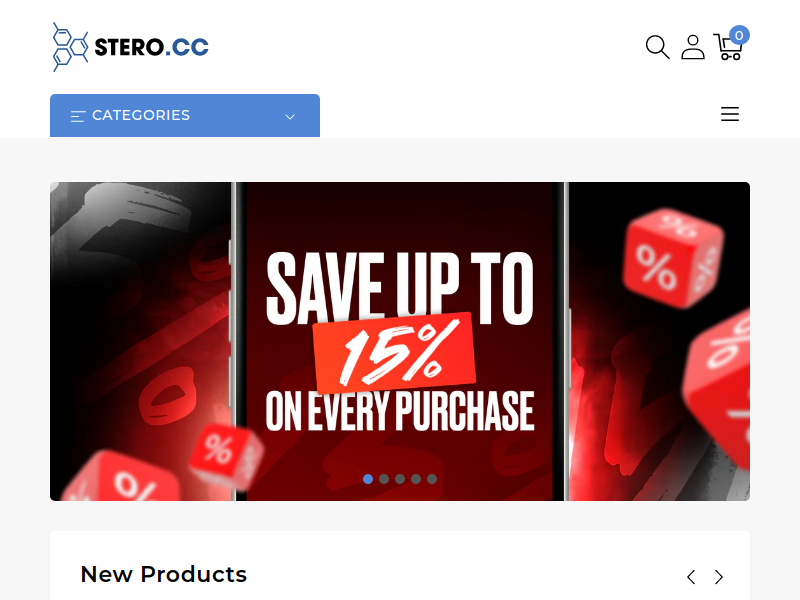The width and height of the screenshot is (800, 600).
Task: Click the cart item count badge
Action: tap(739, 35)
